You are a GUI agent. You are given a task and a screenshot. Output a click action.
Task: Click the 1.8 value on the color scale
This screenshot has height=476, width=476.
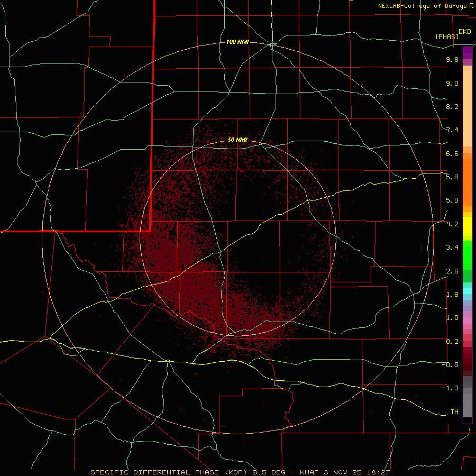pyautogui.click(x=452, y=295)
